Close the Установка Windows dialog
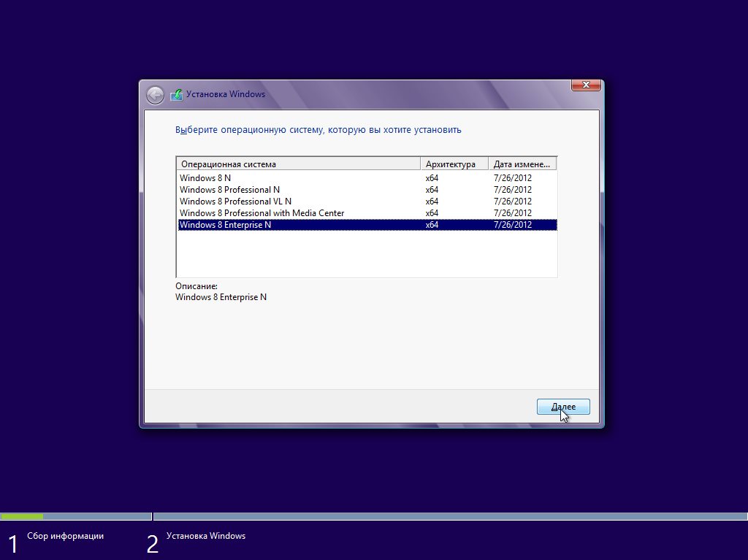The width and height of the screenshot is (748, 560). (x=586, y=85)
